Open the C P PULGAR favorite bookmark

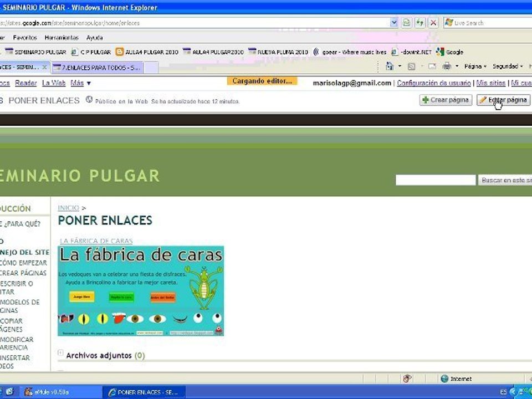[91, 52]
